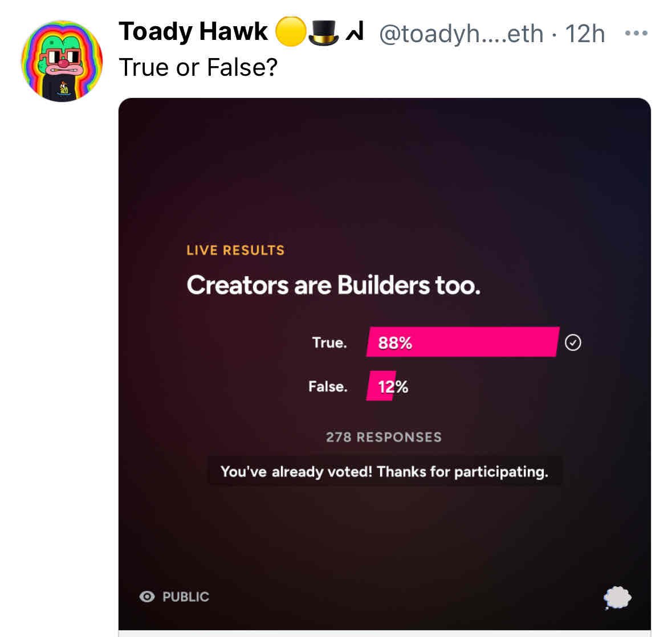Click the yellow circle emoji after Toady Hawk

point(290,32)
